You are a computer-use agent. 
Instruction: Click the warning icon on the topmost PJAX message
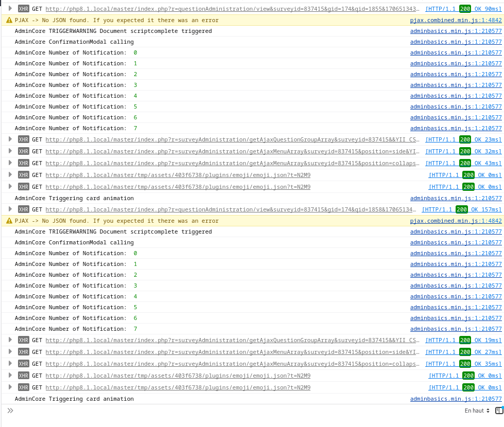click(9, 20)
